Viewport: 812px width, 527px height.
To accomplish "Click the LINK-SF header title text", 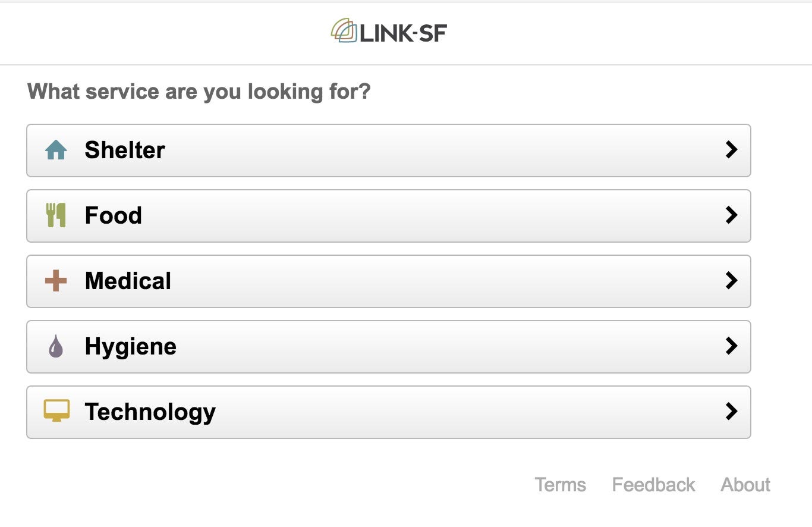I will click(x=403, y=33).
